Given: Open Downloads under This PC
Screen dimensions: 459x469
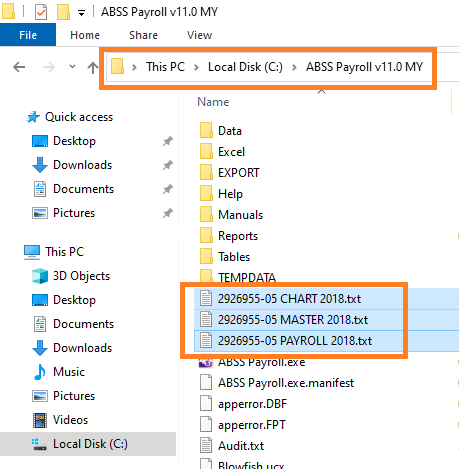Looking at the screenshot, I should point(82,348).
